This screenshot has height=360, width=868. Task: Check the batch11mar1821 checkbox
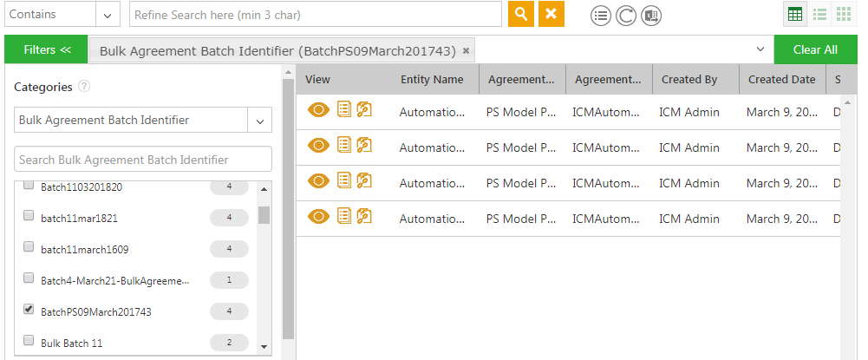point(29,216)
